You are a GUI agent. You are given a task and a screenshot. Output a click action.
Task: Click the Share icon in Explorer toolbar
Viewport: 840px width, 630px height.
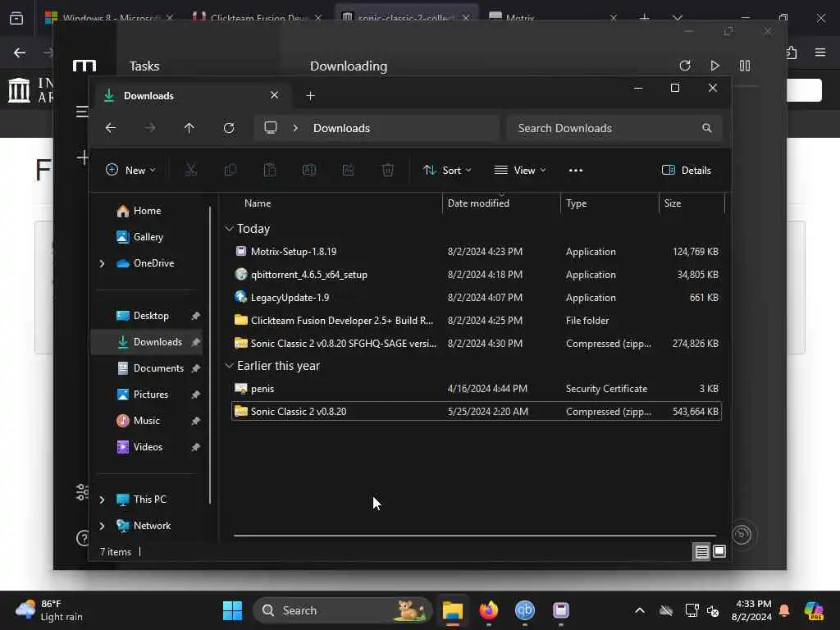(348, 171)
